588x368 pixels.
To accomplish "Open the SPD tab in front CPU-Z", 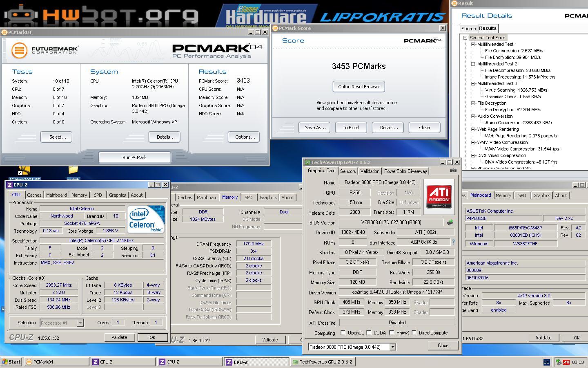I will (98, 195).
